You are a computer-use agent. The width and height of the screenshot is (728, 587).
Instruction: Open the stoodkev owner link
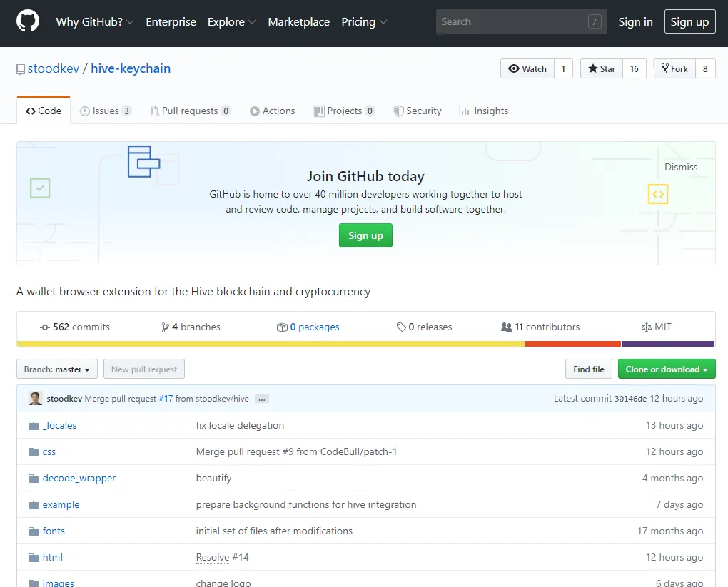pyautogui.click(x=54, y=68)
